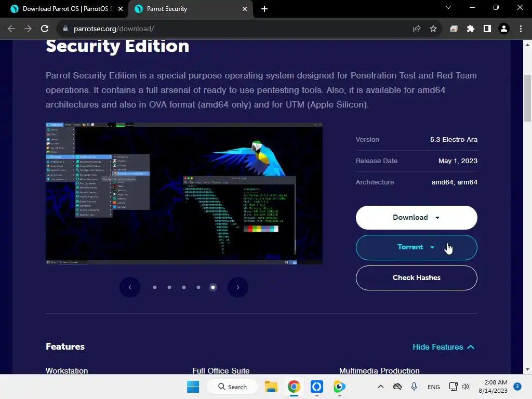Bookmark this page with the star icon

(x=433, y=29)
